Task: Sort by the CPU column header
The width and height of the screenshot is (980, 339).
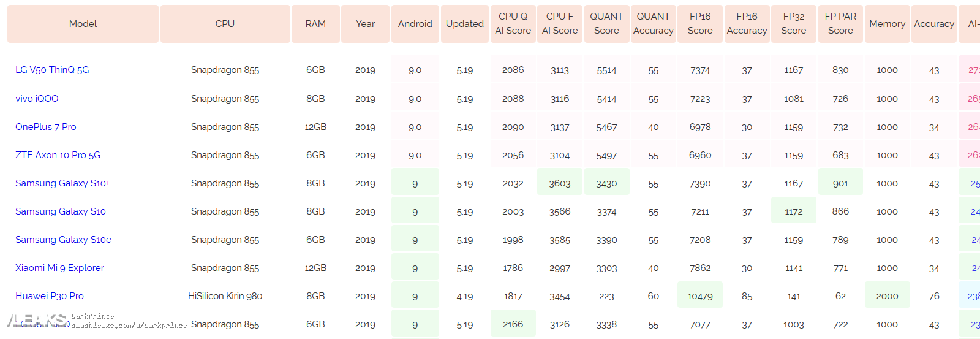Action: click(x=225, y=24)
